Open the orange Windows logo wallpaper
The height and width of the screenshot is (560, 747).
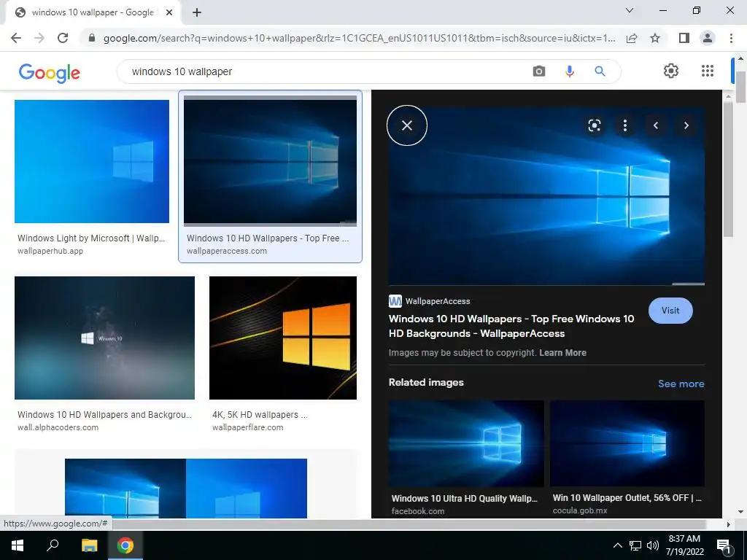(x=283, y=338)
